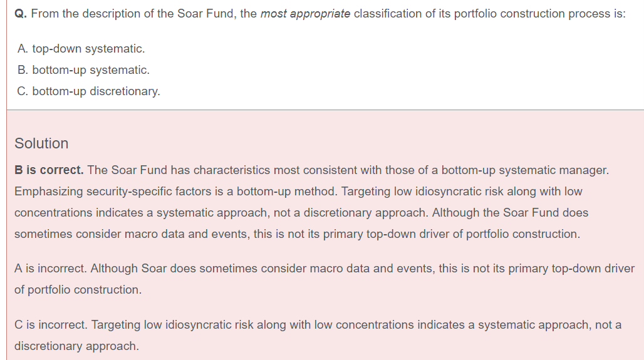Select answer A top-down systematic
Screen dimensions: 644x360
(81, 49)
